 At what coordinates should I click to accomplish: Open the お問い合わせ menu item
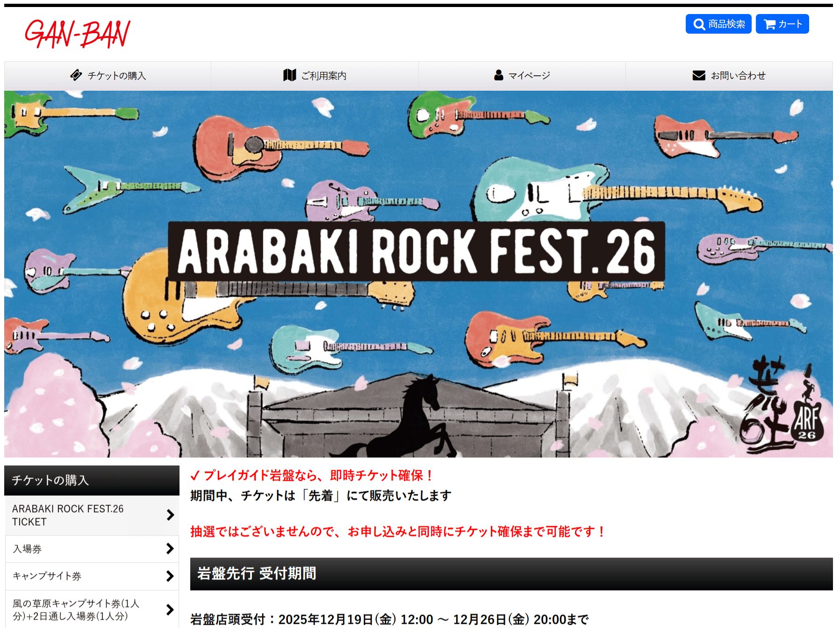(x=729, y=76)
